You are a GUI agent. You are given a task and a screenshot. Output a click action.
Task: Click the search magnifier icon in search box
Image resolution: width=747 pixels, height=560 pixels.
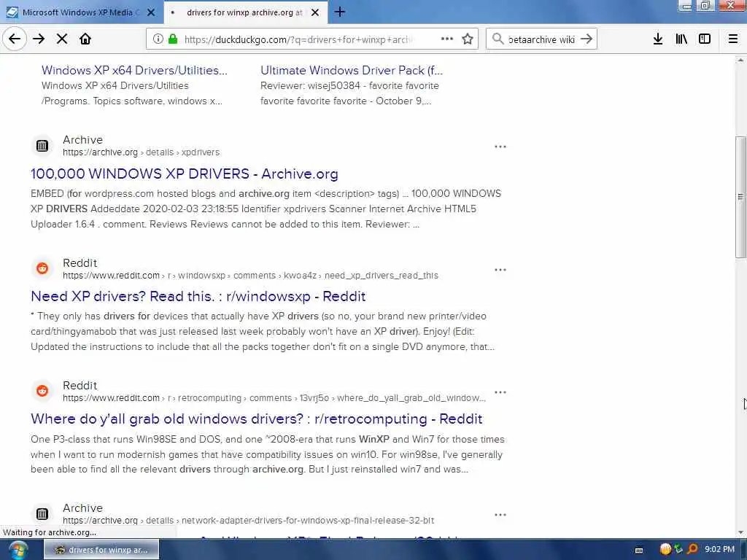pyautogui.click(x=498, y=39)
